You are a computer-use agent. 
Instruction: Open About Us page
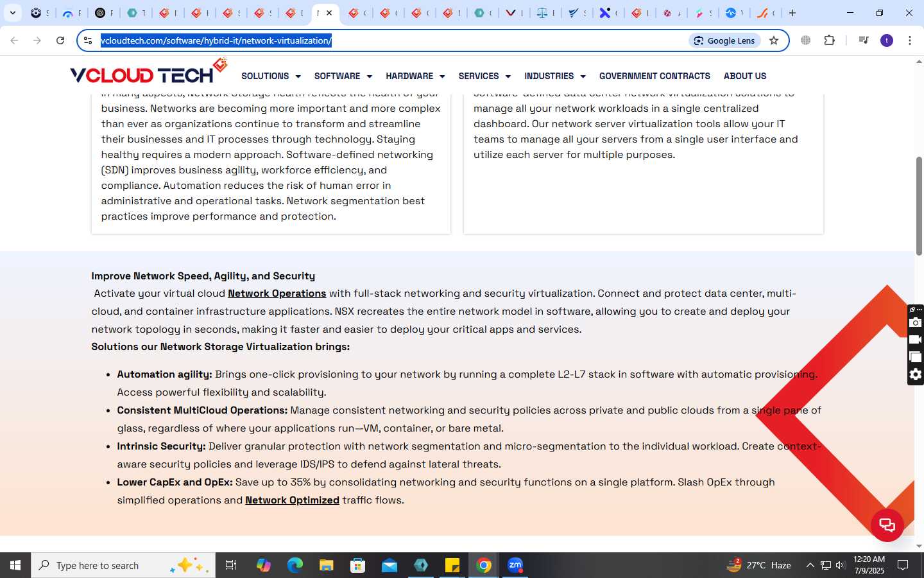point(745,76)
